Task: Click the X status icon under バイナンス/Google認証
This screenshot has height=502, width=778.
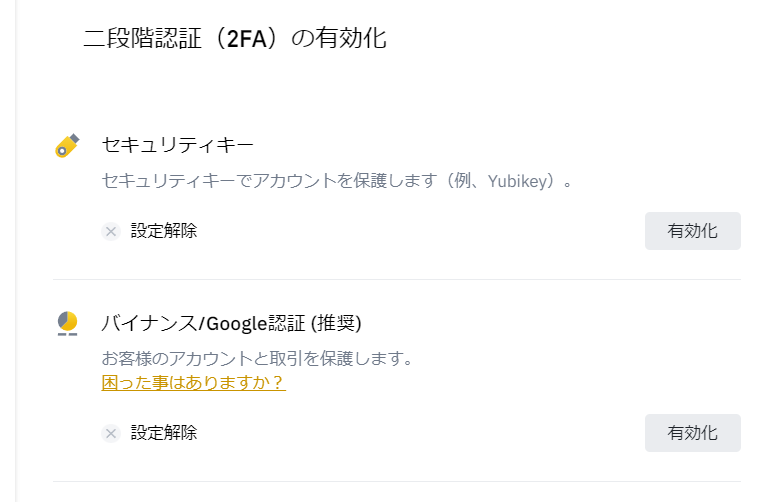Action: click(x=111, y=434)
